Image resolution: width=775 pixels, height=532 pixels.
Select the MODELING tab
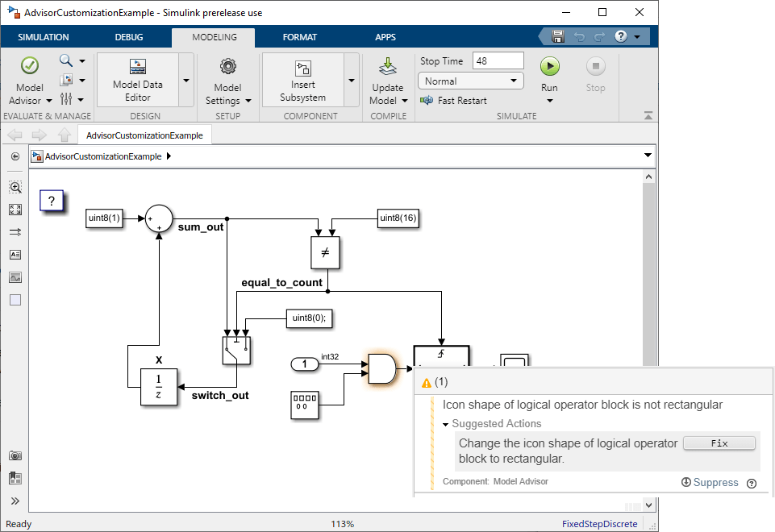click(214, 38)
